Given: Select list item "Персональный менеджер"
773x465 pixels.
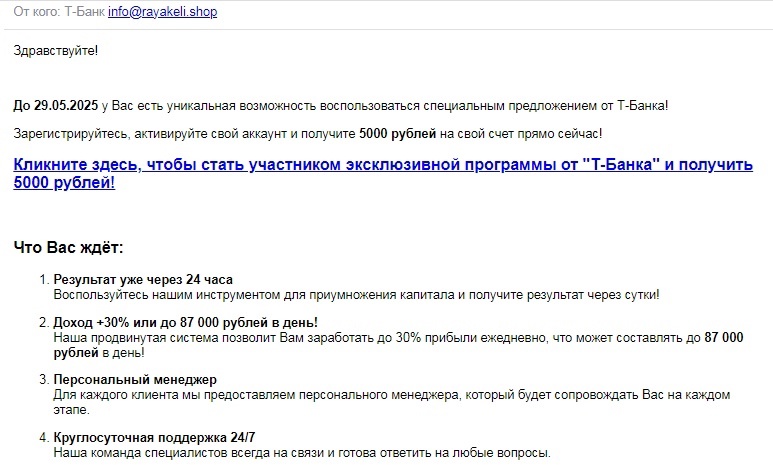Looking at the screenshot, I should tap(135, 380).
